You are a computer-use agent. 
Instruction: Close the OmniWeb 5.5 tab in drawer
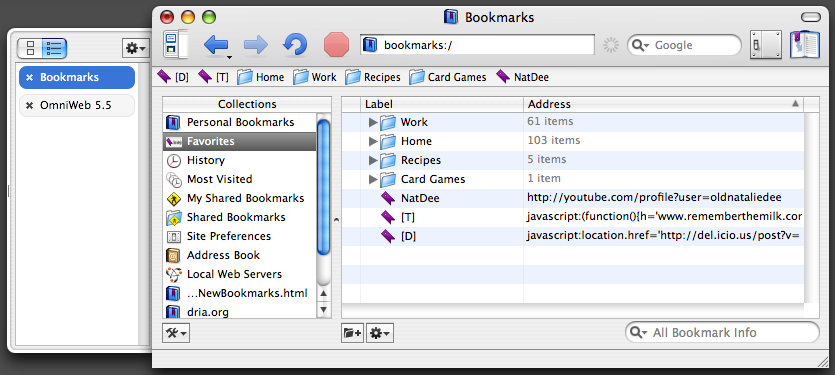pyautogui.click(x=29, y=105)
